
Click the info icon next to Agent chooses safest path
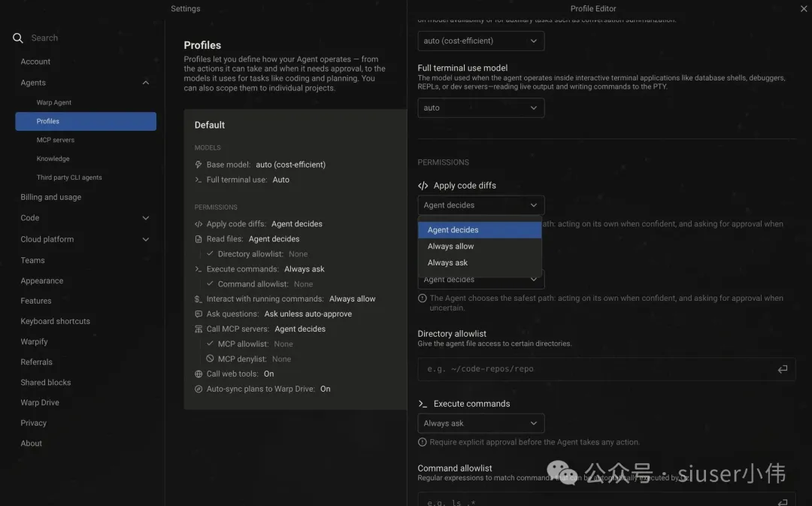tap(422, 298)
